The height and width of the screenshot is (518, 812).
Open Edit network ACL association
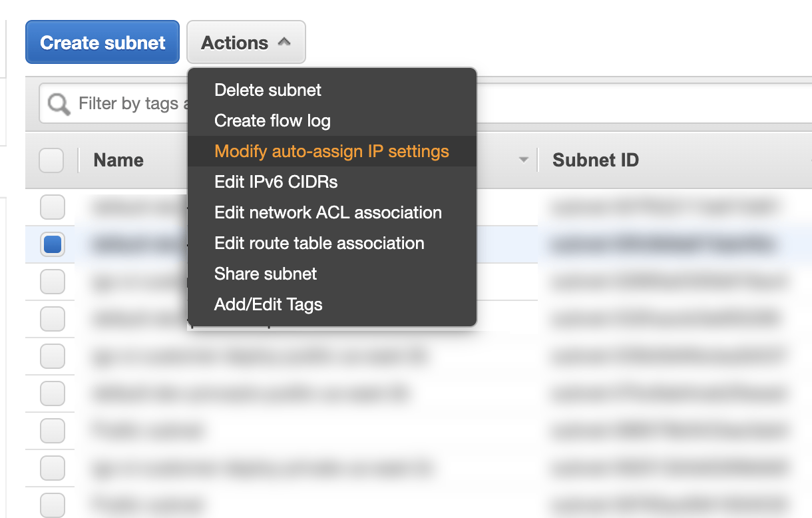[x=327, y=212]
